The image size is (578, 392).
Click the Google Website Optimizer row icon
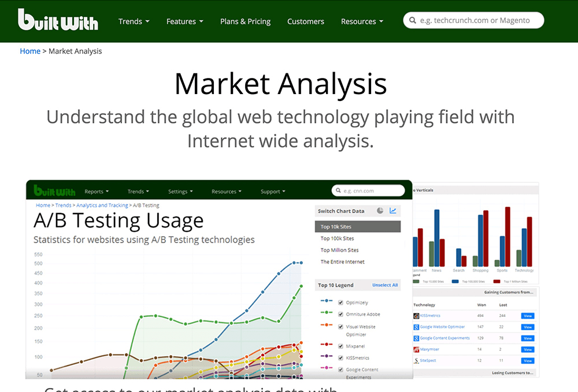(416, 327)
